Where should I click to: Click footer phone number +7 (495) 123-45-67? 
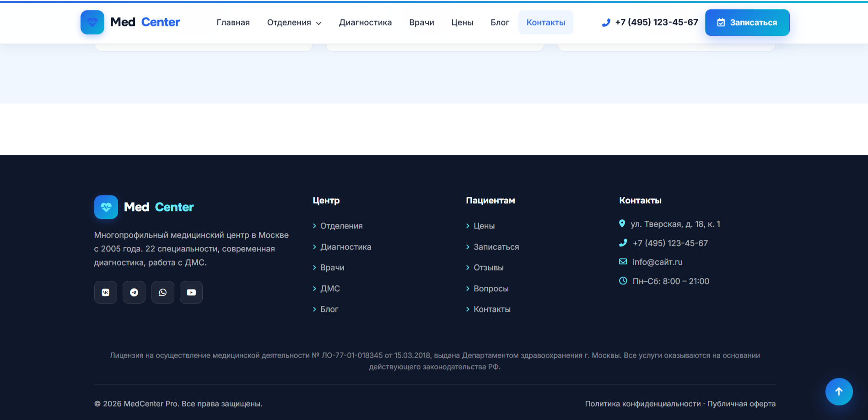670,243
